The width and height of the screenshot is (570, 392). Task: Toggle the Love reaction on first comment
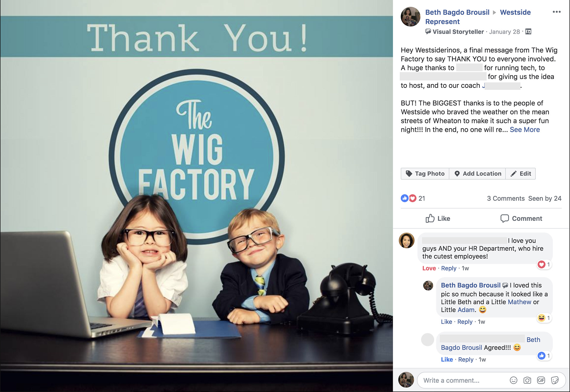[429, 268]
